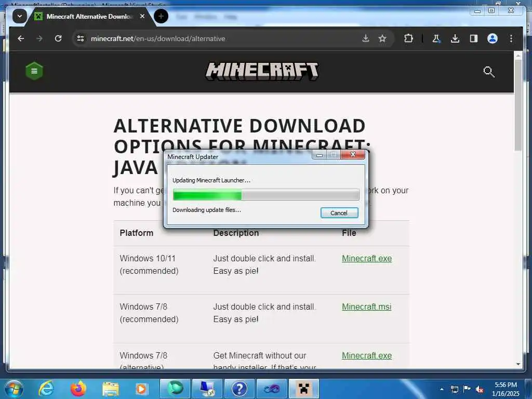Show hidden system tray icons

click(442, 389)
